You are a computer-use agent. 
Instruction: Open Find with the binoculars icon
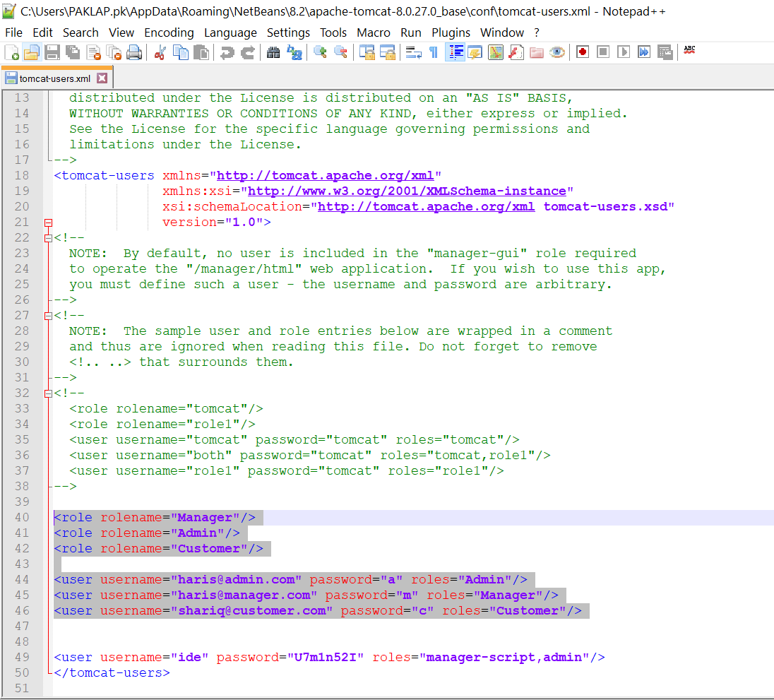tap(273, 52)
